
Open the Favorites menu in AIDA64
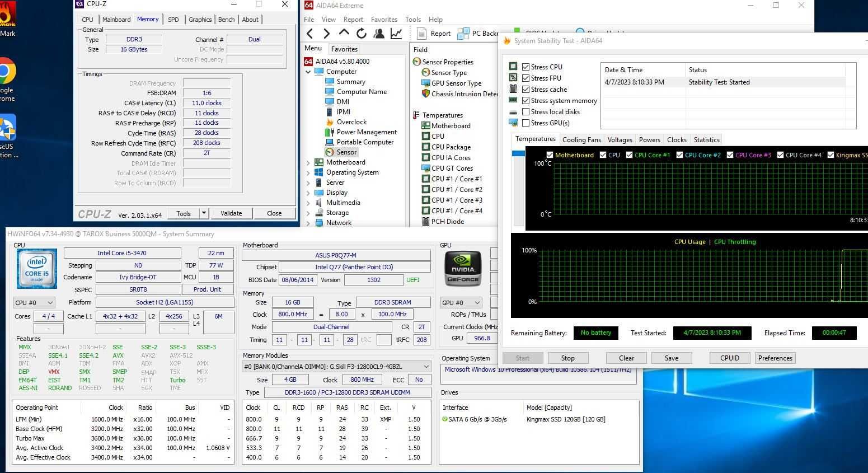(384, 19)
